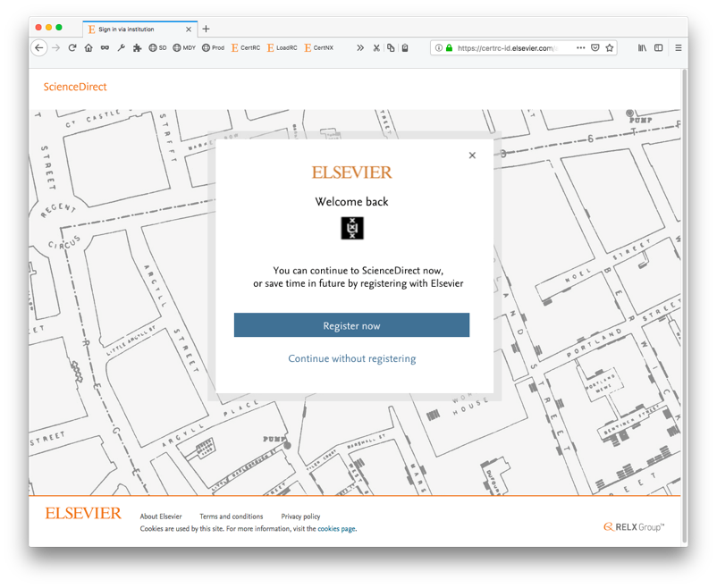
Task: Open the browser home page
Action: click(x=89, y=47)
